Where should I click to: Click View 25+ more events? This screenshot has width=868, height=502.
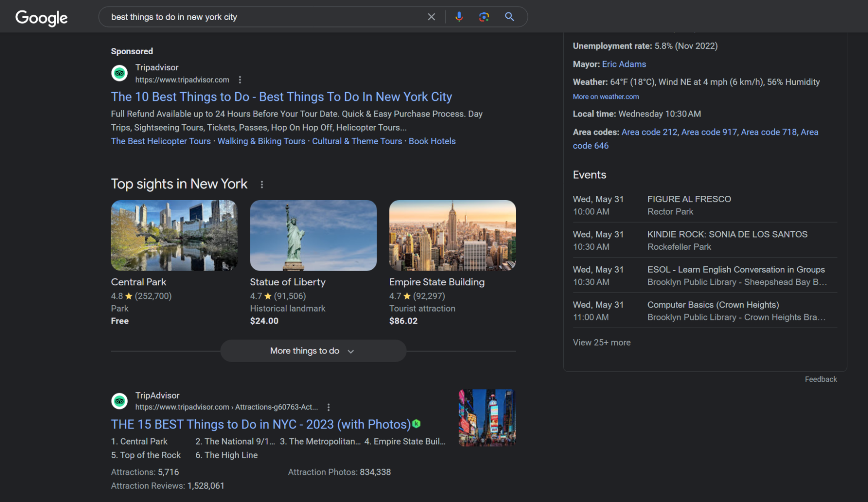(x=601, y=343)
